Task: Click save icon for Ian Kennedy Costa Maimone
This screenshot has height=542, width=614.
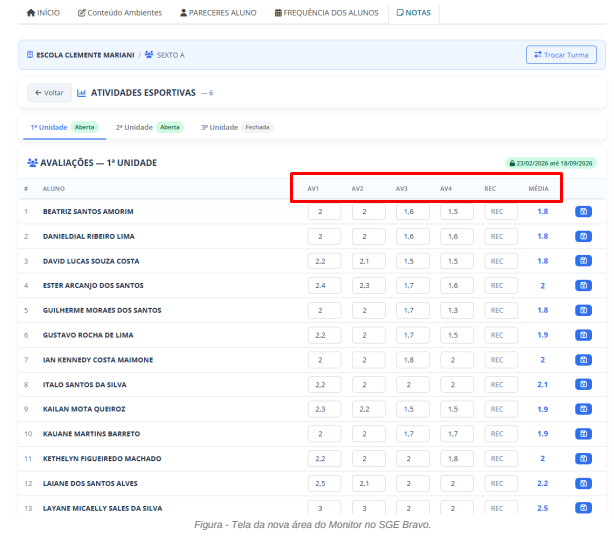Action: pos(583,360)
